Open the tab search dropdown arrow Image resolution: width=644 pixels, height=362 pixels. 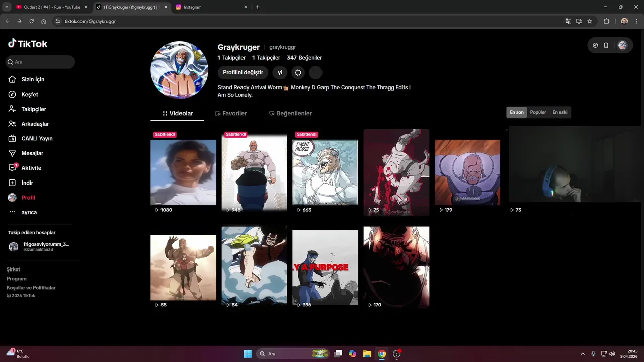point(7,7)
